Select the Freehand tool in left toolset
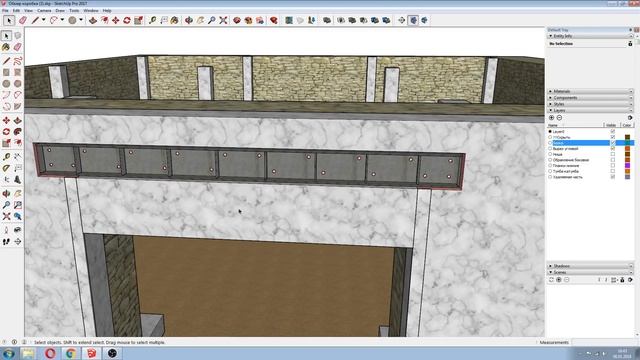This screenshot has height=360, width=640. pyautogui.click(x=18, y=61)
